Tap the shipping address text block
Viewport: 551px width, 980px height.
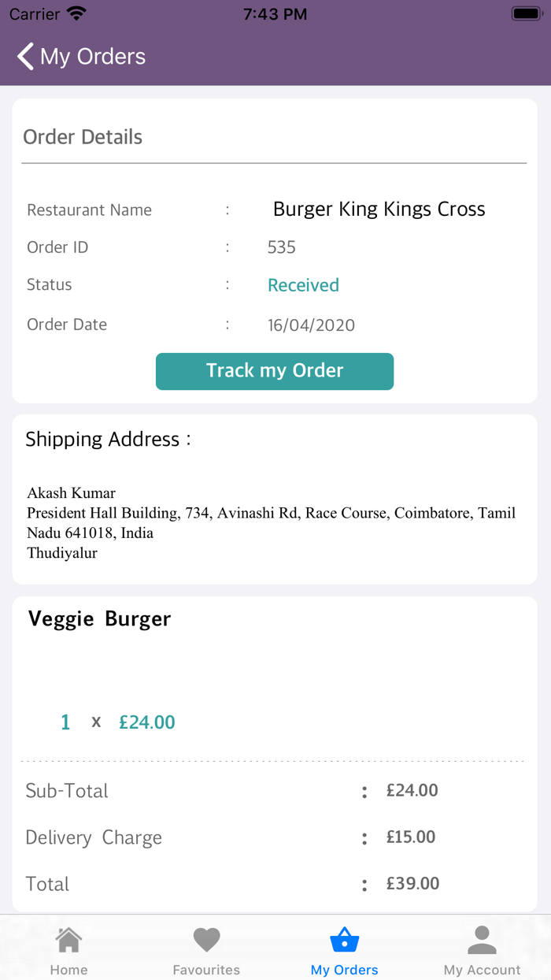pos(271,523)
